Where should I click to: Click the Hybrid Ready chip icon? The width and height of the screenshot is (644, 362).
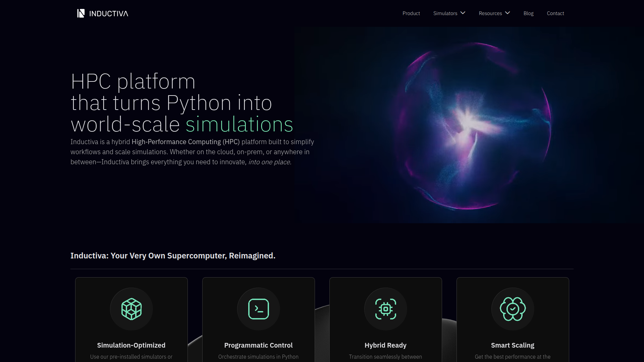[x=386, y=309]
